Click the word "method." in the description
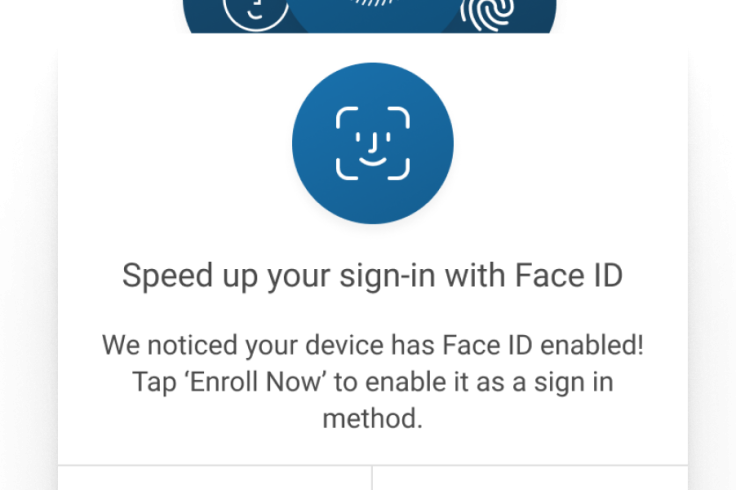736x490 pixels. click(x=373, y=418)
